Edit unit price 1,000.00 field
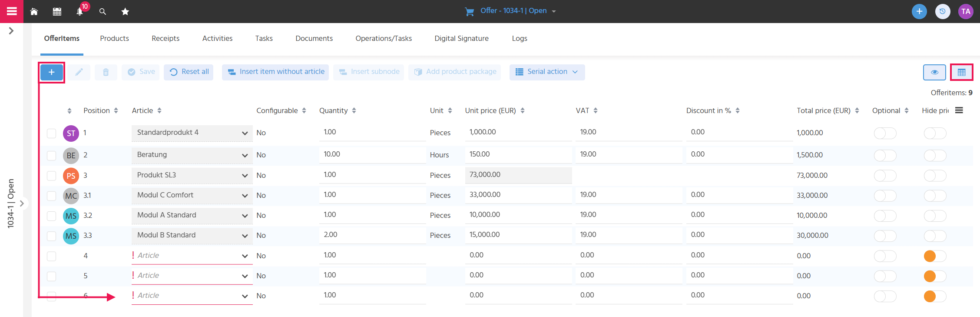980x317 pixels. click(x=518, y=133)
